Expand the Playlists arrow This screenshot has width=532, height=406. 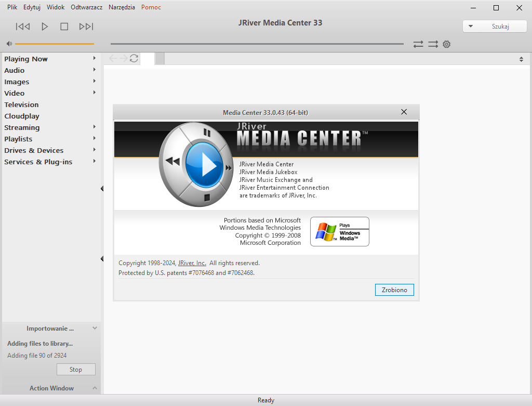[x=95, y=138]
